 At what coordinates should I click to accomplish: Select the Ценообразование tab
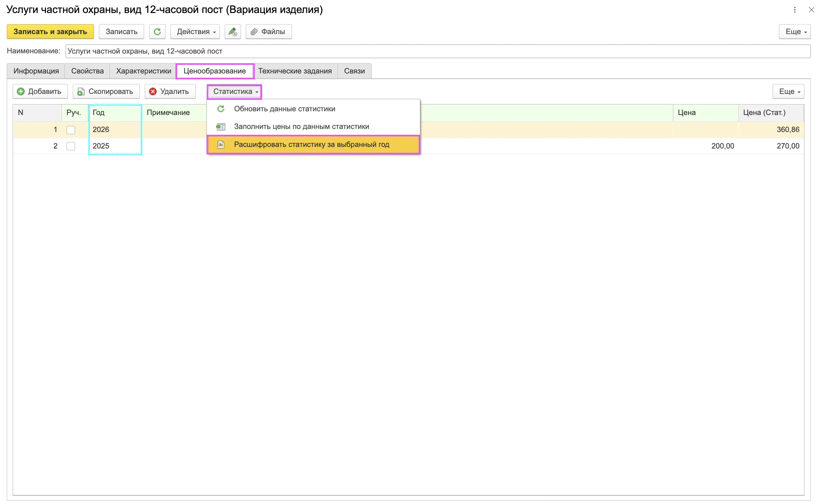point(215,71)
